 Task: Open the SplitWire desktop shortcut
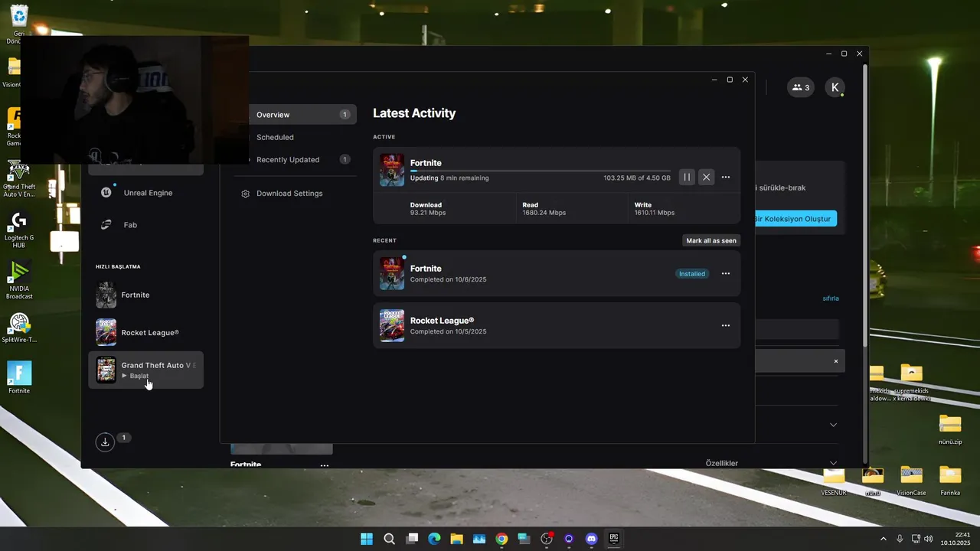tap(19, 328)
